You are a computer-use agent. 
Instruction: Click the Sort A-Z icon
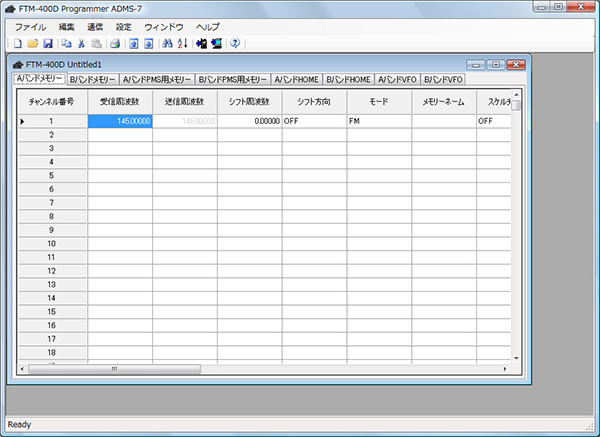(x=182, y=44)
